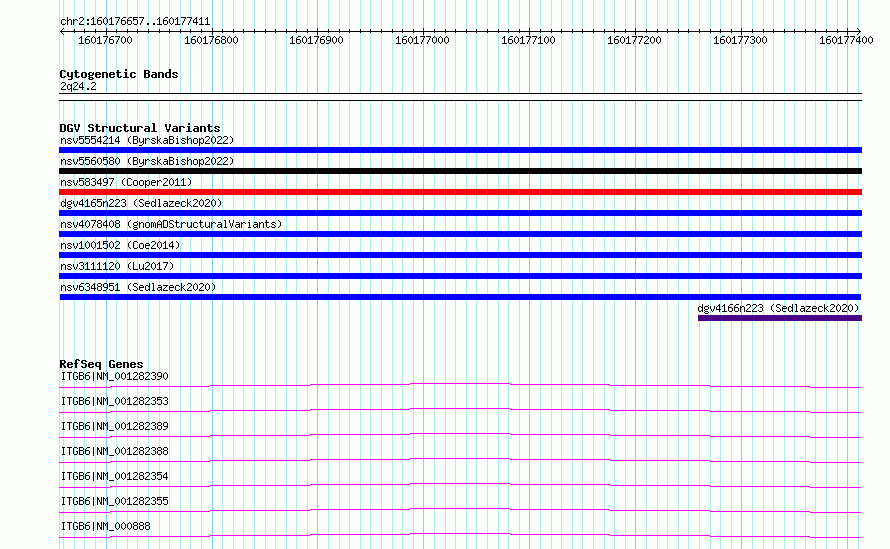Click ruler position 160177200

(635, 40)
